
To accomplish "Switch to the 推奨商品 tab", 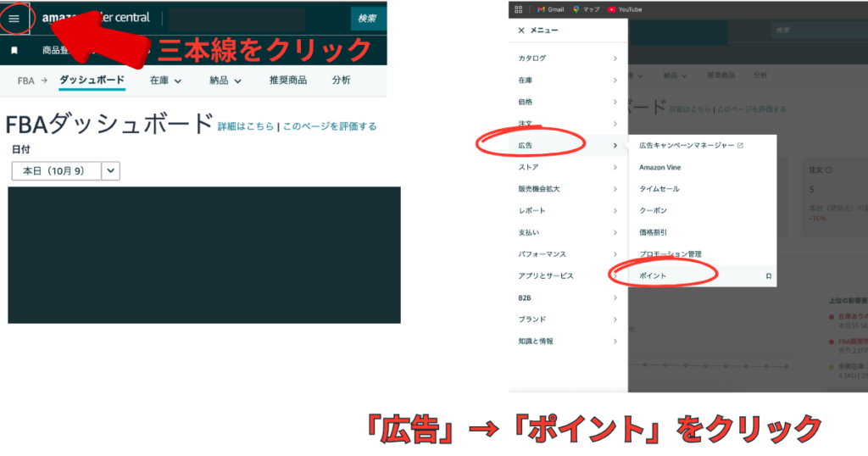I will point(287,81).
